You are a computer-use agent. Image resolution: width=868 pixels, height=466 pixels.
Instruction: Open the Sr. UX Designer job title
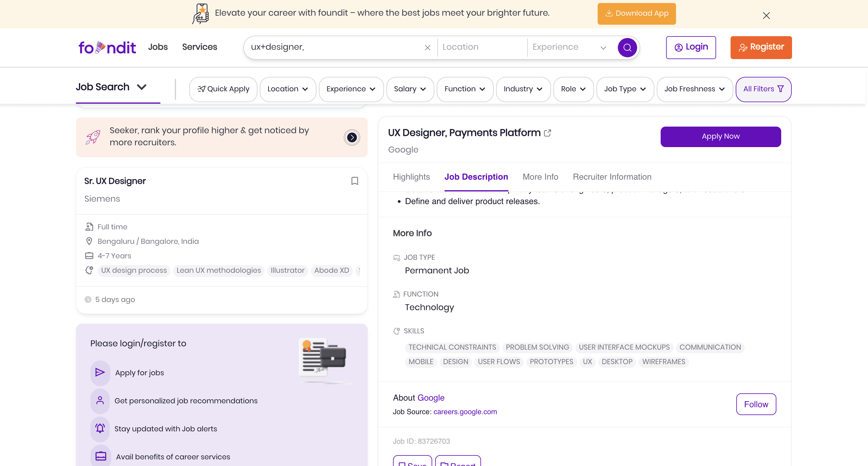point(115,181)
